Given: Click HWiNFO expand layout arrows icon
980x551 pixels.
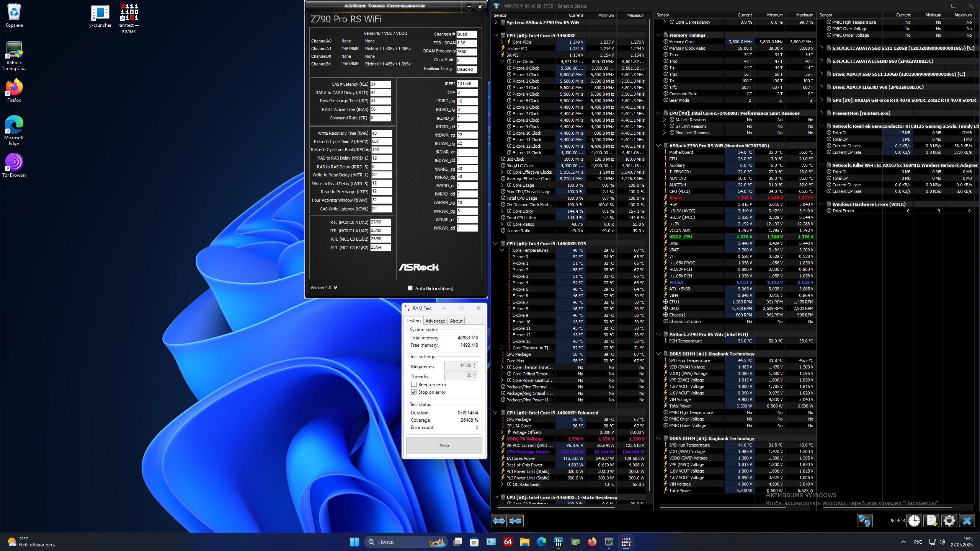Looking at the screenshot, I should tap(499, 521).
